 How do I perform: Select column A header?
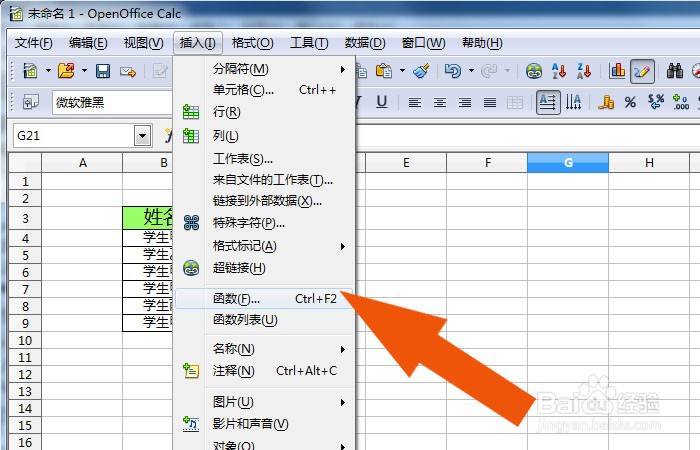point(82,162)
